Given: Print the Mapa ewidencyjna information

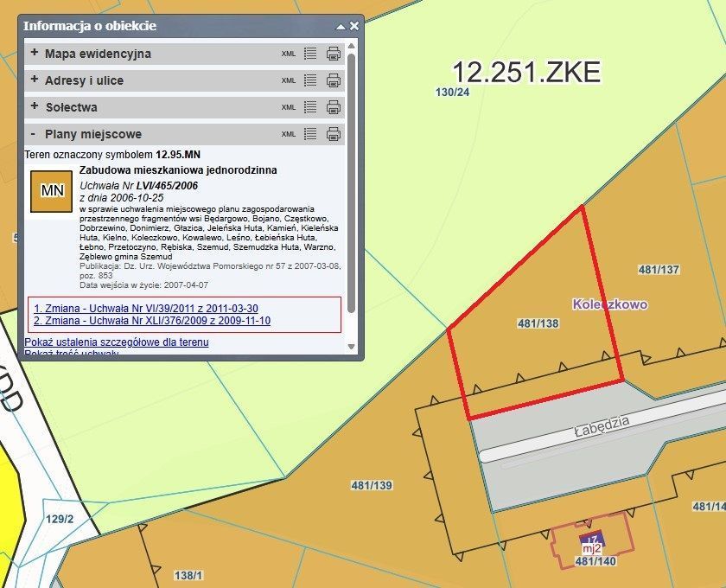Looking at the screenshot, I should (x=334, y=54).
